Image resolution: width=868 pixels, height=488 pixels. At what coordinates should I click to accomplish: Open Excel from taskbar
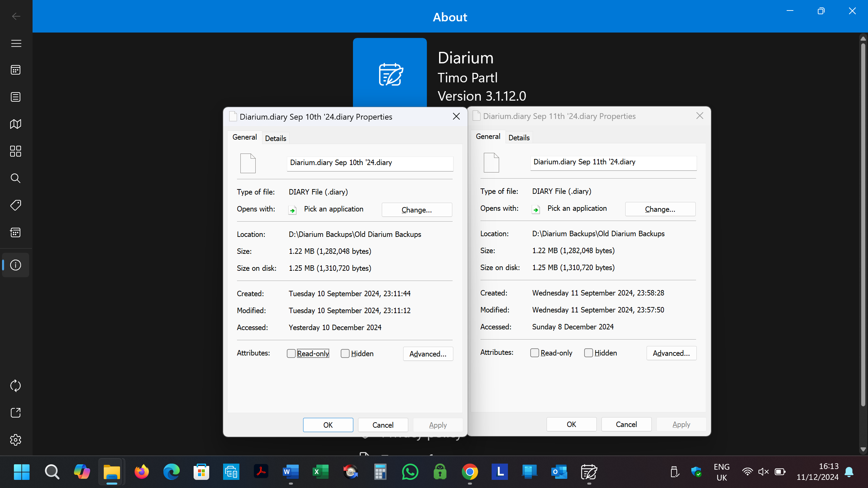[x=320, y=472]
